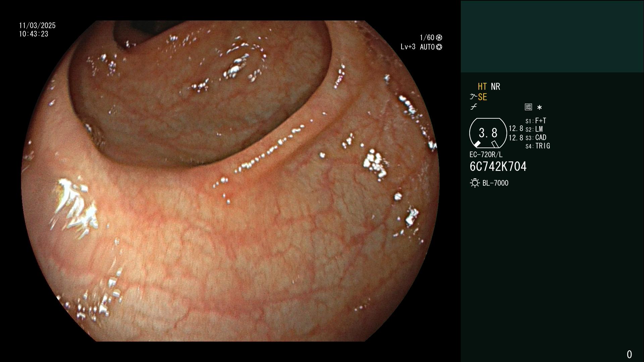Click the AUTO iris mode label
This screenshot has height=362, width=644.
tap(427, 47)
